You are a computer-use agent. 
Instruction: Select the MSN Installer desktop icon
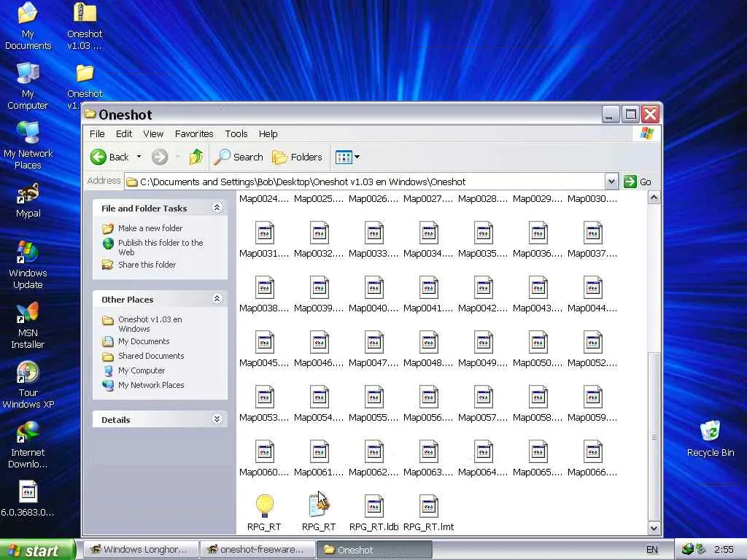28,326
